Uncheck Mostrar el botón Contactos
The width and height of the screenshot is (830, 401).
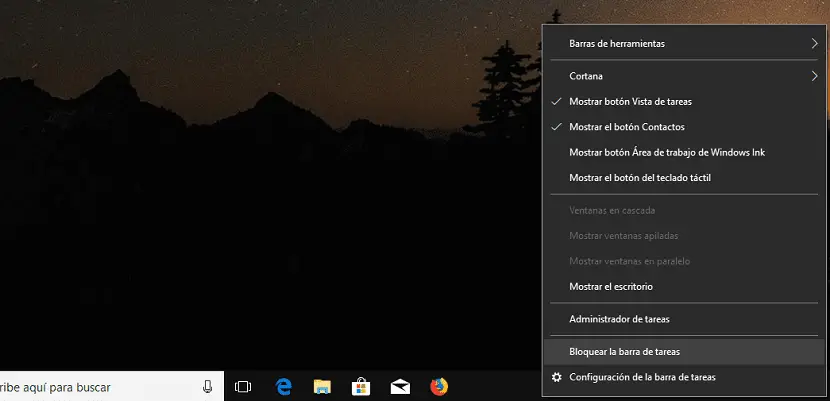coord(684,127)
